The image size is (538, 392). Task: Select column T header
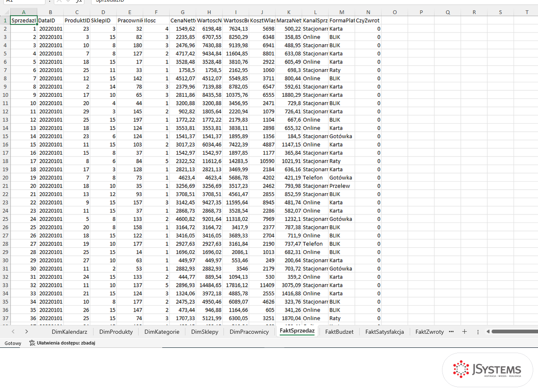click(527, 12)
